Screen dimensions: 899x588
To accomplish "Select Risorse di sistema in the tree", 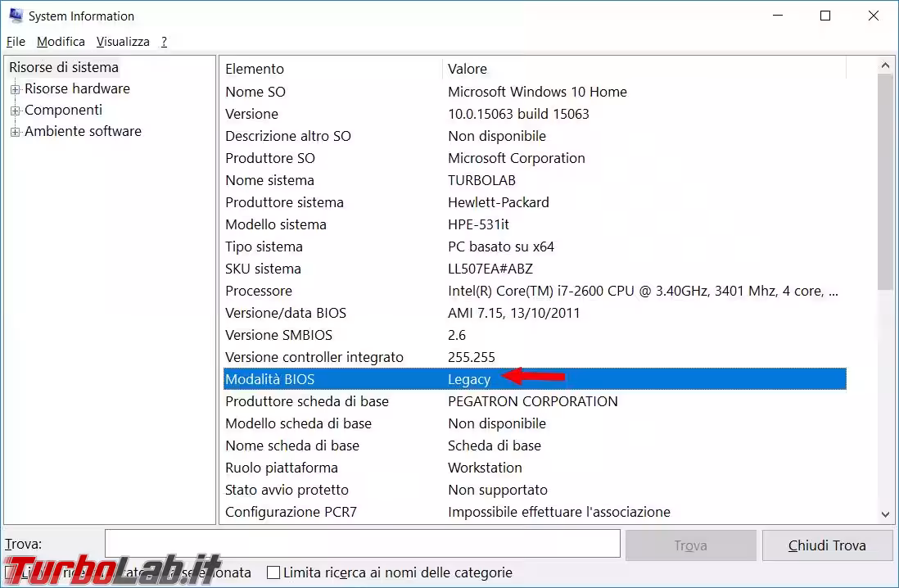I will [x=64, y=67].
